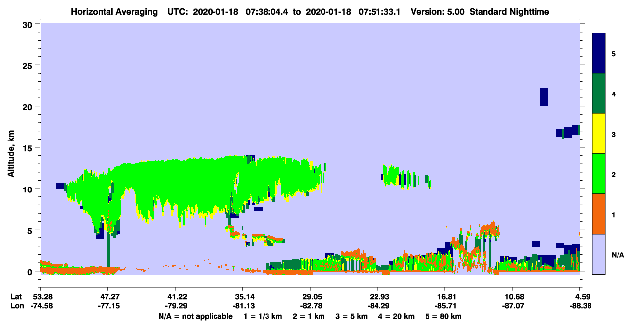Click the colorbar label '5'
644x330 pixels.
click(x=614, y=53)
